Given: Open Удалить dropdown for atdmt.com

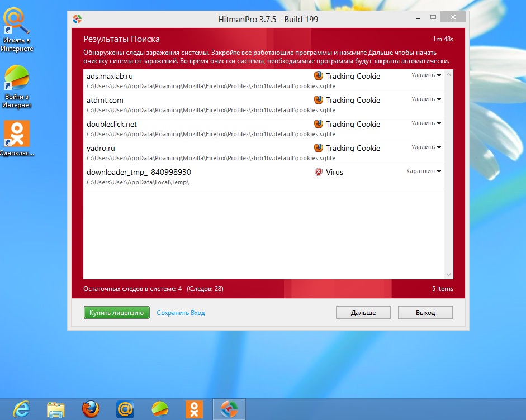Looking at the screenshot, I should pyautogui.click(x=426, y=99).
